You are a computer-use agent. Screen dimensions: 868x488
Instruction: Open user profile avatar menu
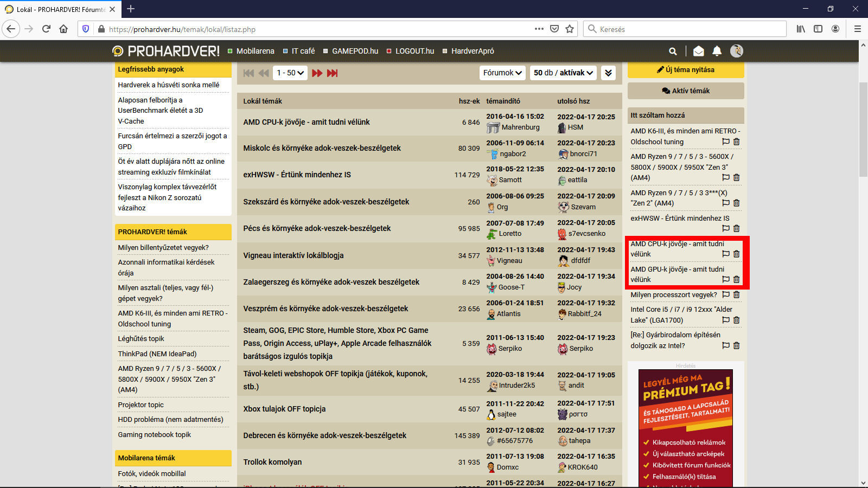(736, 51)
